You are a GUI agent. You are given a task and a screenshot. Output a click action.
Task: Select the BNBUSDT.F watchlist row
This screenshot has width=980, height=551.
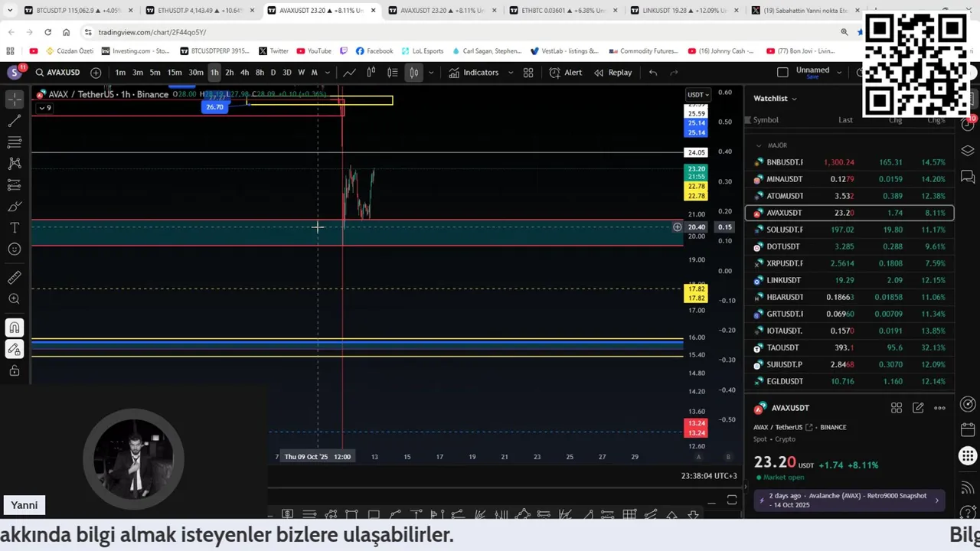[849, 162]
